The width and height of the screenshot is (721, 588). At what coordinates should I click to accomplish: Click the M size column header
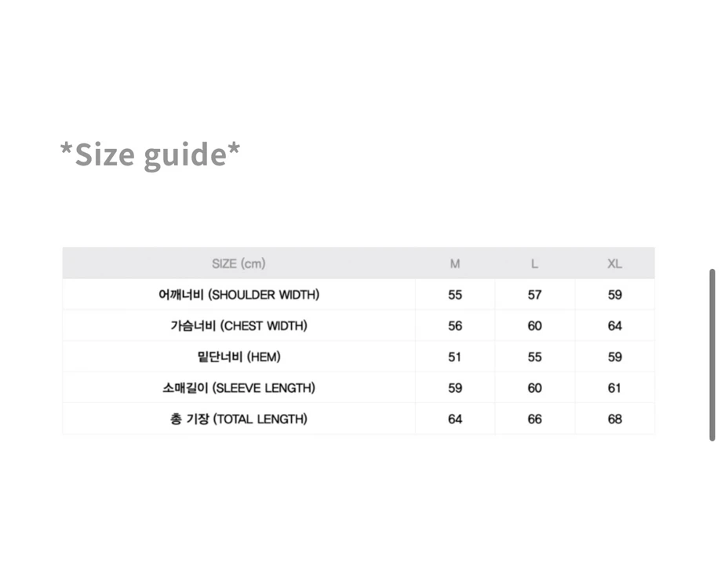point(455,263)
